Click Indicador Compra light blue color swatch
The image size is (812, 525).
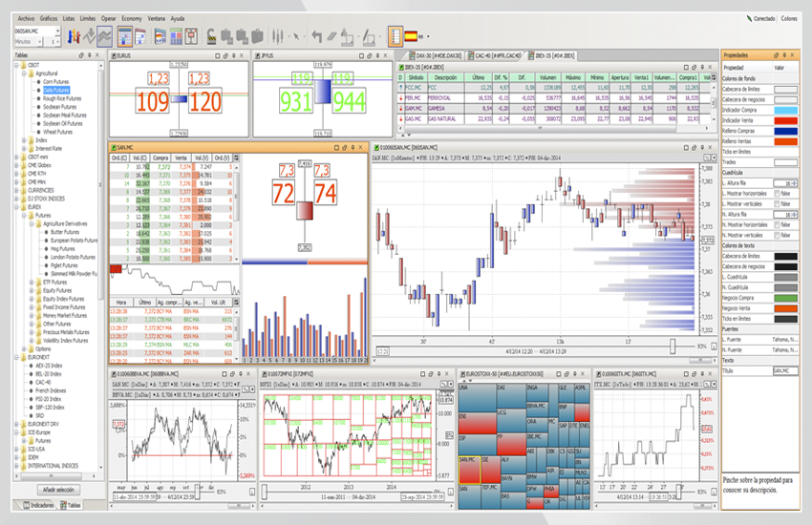[x=785, y=110]
